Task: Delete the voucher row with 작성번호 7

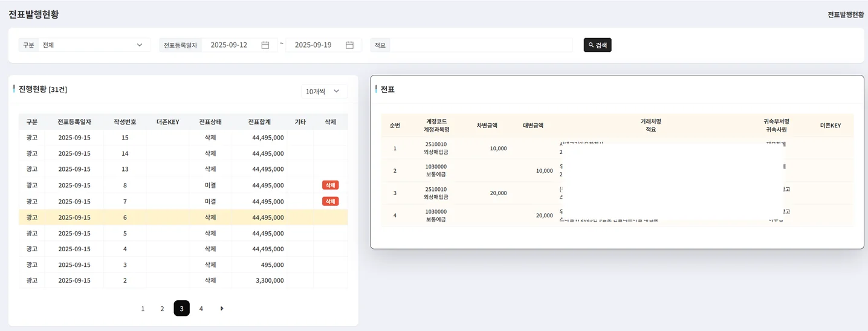Action: click(x=330, y=201)
